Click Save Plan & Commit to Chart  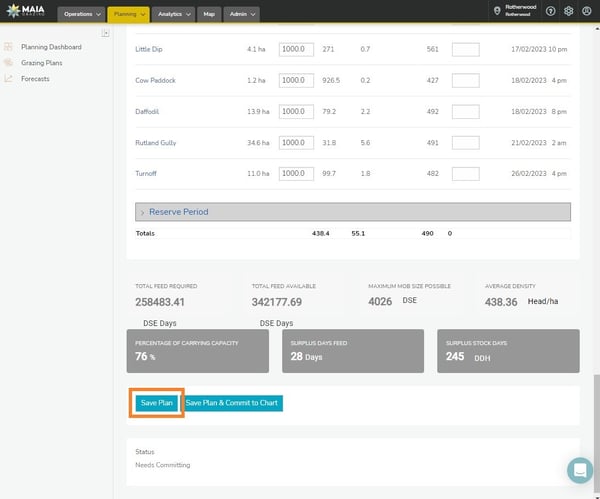(232, 403)
